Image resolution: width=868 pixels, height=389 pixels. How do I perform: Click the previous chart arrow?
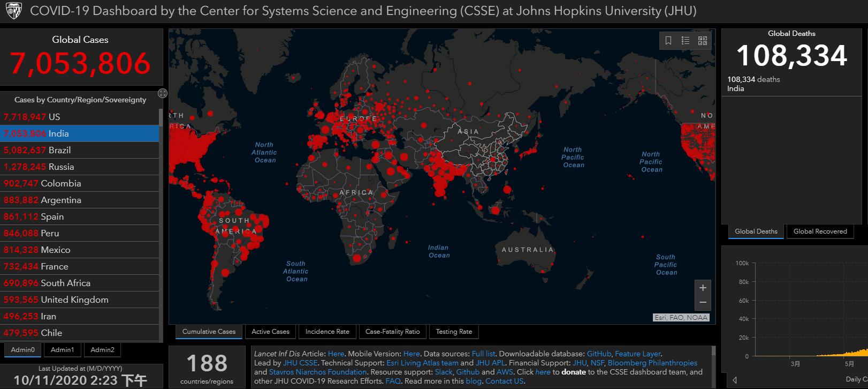click(735, 380)
